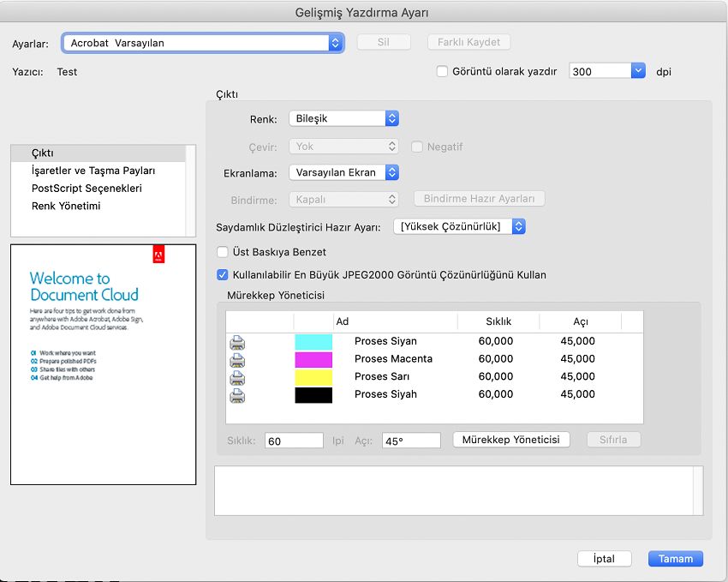
Task: Select Çıktı in the category list
Action: click(98, 153)
